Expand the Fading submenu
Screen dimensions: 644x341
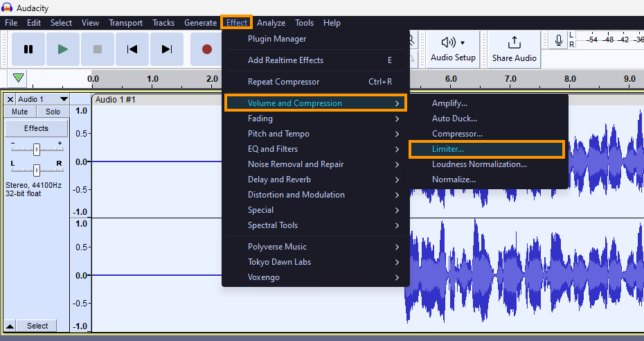(316, 119)
